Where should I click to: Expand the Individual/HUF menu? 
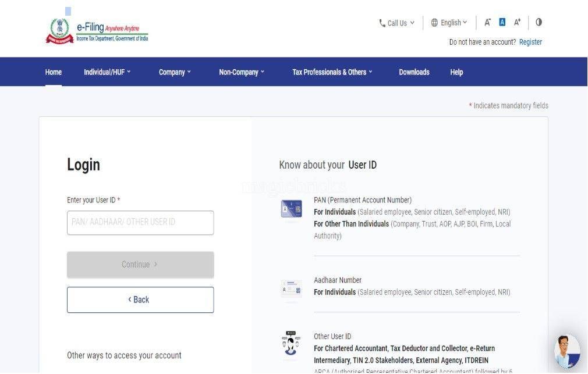pyautogui.click(x=107, y=72)
